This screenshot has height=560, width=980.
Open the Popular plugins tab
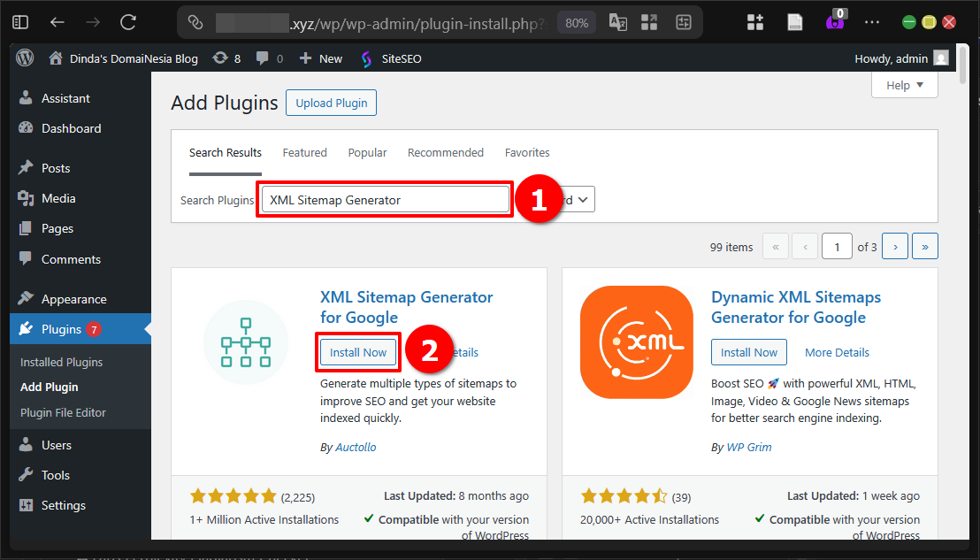point(367,152)
